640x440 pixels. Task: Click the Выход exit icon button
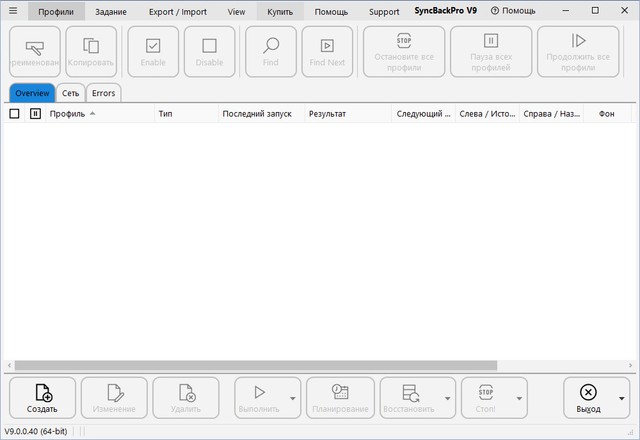tap(588, 392)
